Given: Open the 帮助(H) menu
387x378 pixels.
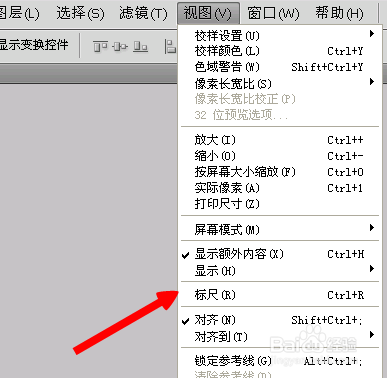Looking at the screenshot, I should point(339,13).
